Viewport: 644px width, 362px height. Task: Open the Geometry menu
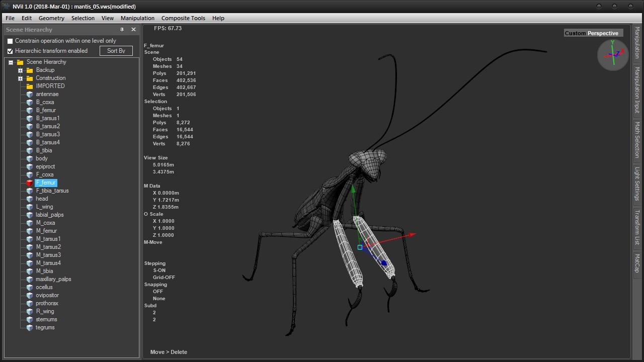[x=51, y=18]
